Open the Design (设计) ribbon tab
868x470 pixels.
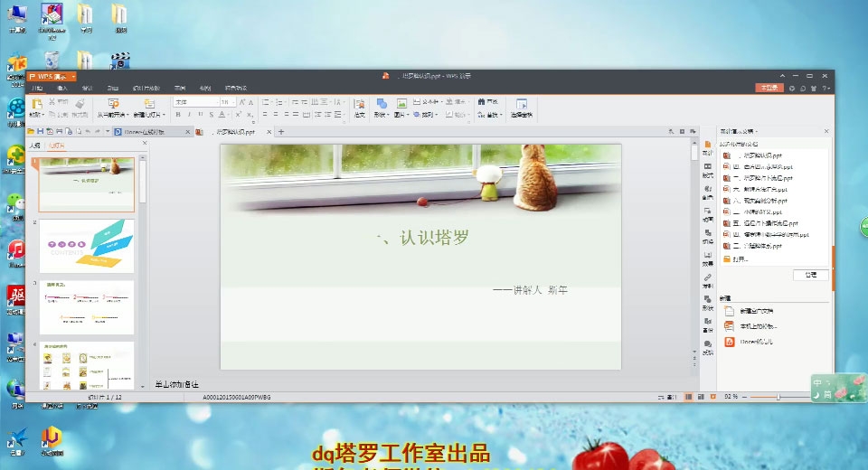[x=88, y=88]
